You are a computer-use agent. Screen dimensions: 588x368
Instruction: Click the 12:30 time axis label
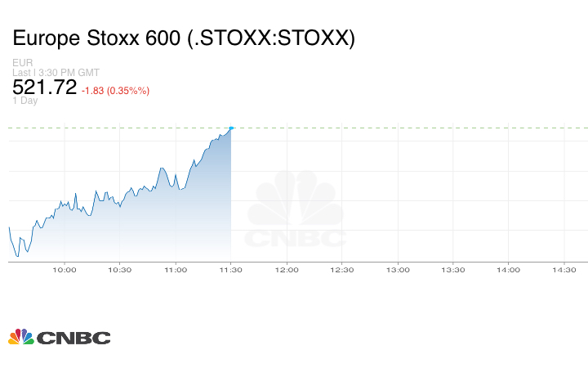342,270
